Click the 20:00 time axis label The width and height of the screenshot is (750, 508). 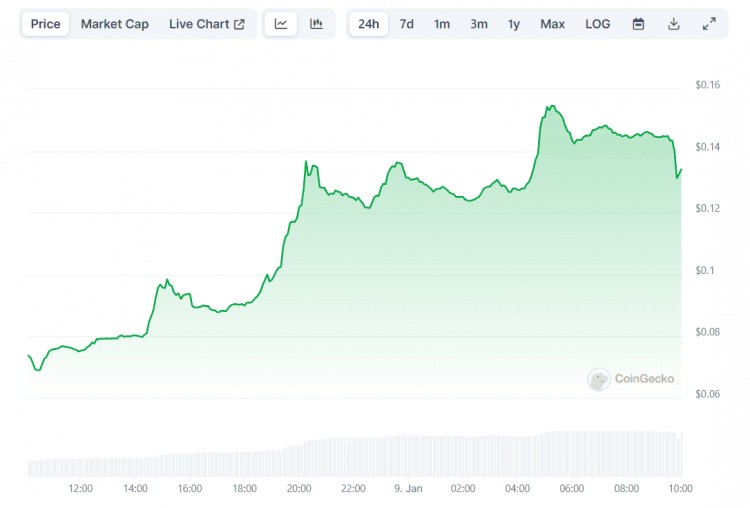tap(298, 489)
